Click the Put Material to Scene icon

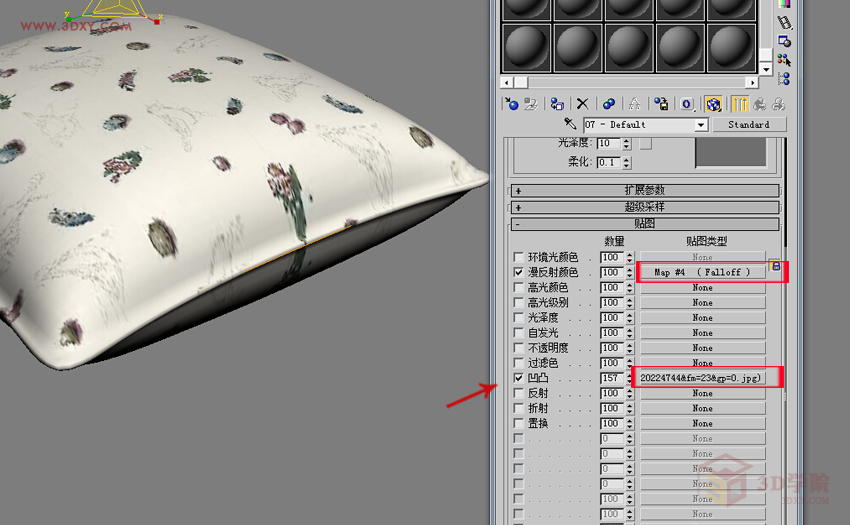531,104
